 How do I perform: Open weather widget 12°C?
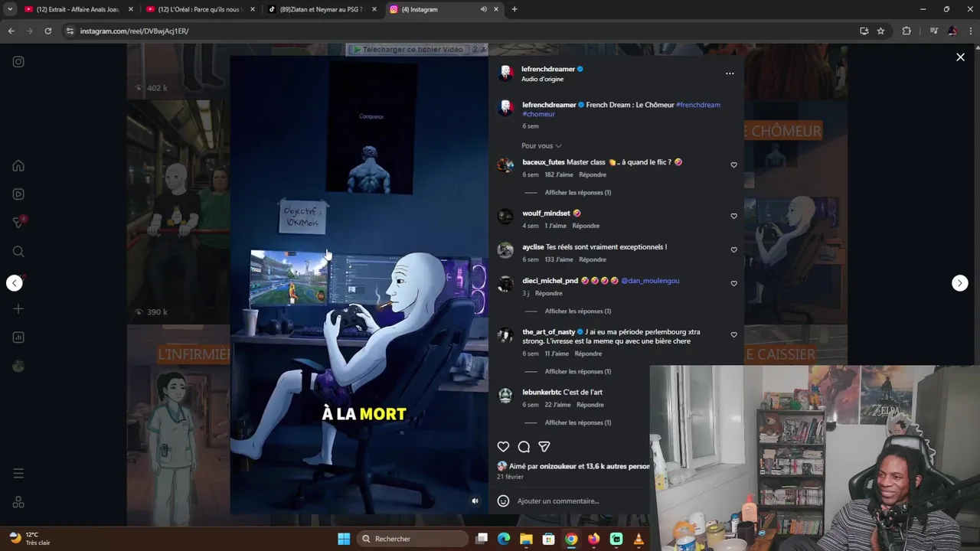31,539
